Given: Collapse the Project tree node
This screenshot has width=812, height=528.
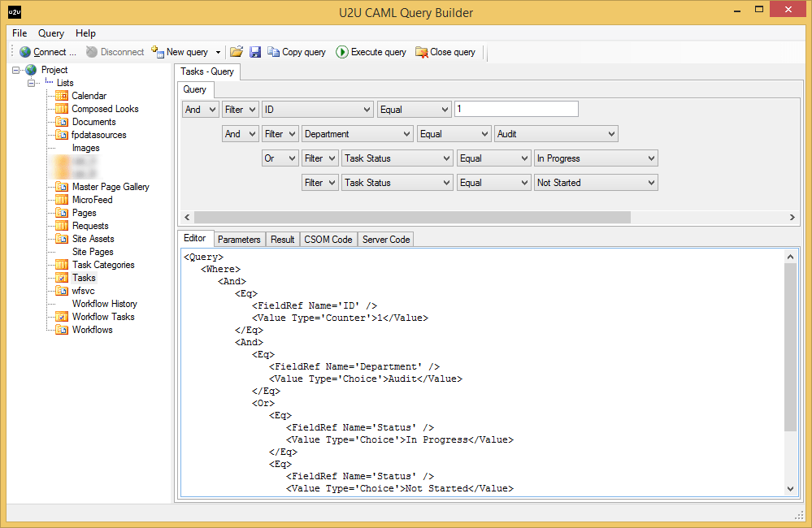Looking at the screenshot, I should coord(16,70).
